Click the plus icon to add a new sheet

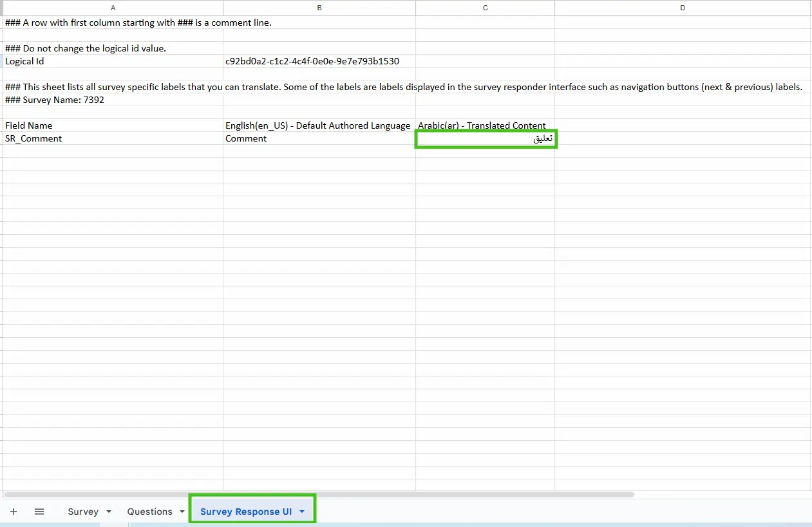(x=14, y=511)
